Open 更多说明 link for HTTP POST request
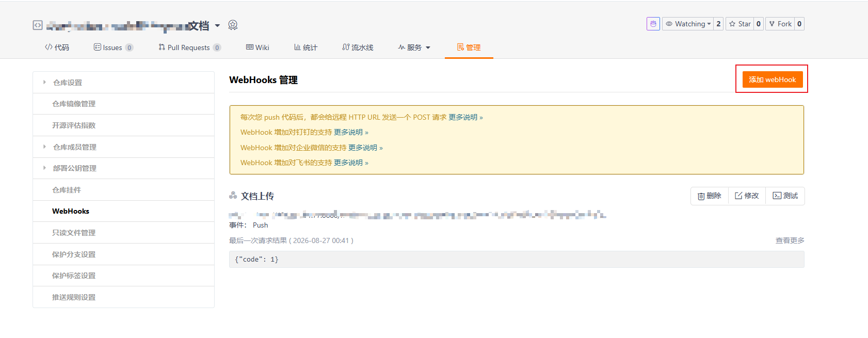 [465, 117]
